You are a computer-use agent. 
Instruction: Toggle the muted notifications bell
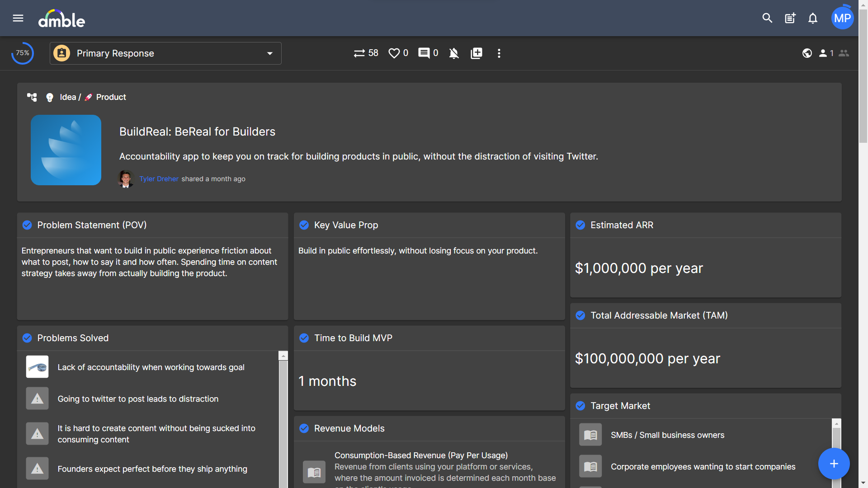(454, 53)
